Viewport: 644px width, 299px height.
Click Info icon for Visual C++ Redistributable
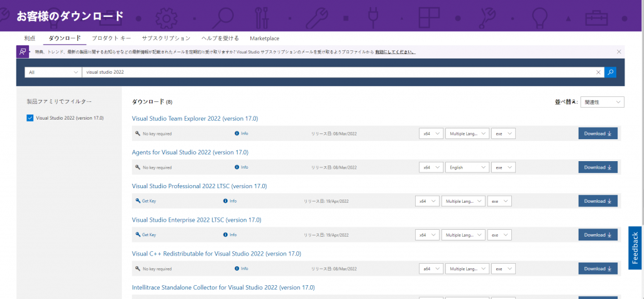coord(237,268)
